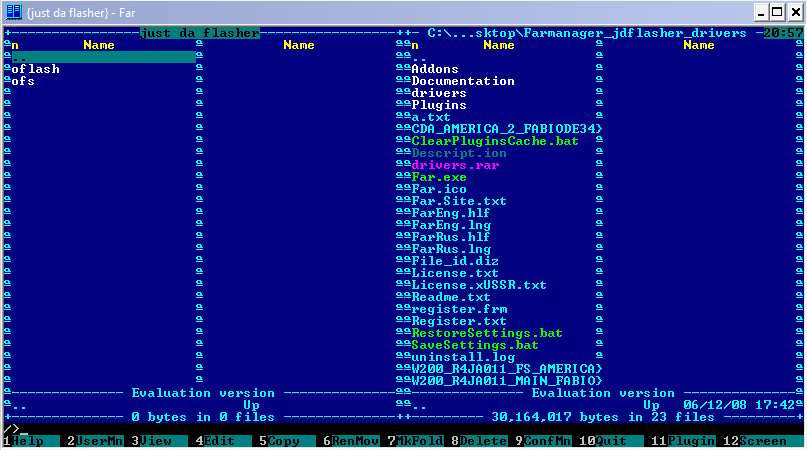This screenshot has height=450, width=807.
Task: Select the Plugins folder in right panel
Action: click(x=439, y=105)
